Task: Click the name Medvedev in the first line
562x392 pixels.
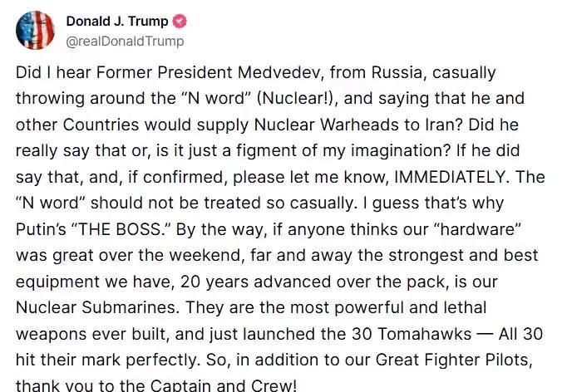Action: (x=281, y=72)
